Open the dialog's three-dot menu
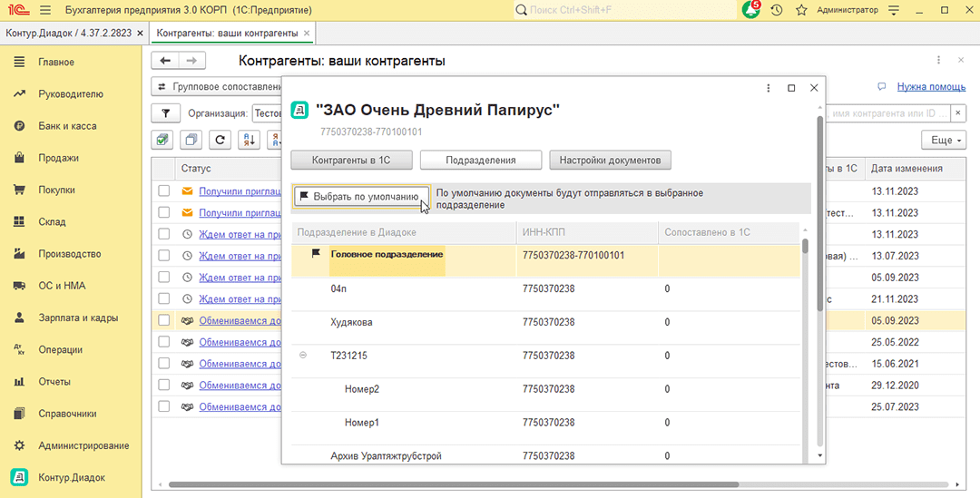The height and width of the screenshot is (498, 980). tap(769, 88)
